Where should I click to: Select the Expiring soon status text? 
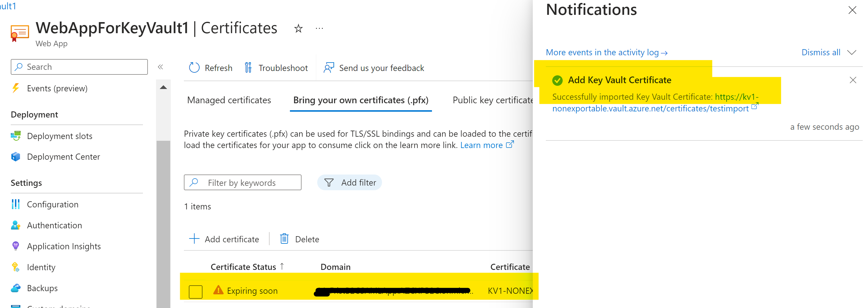[x=252, y=291]
